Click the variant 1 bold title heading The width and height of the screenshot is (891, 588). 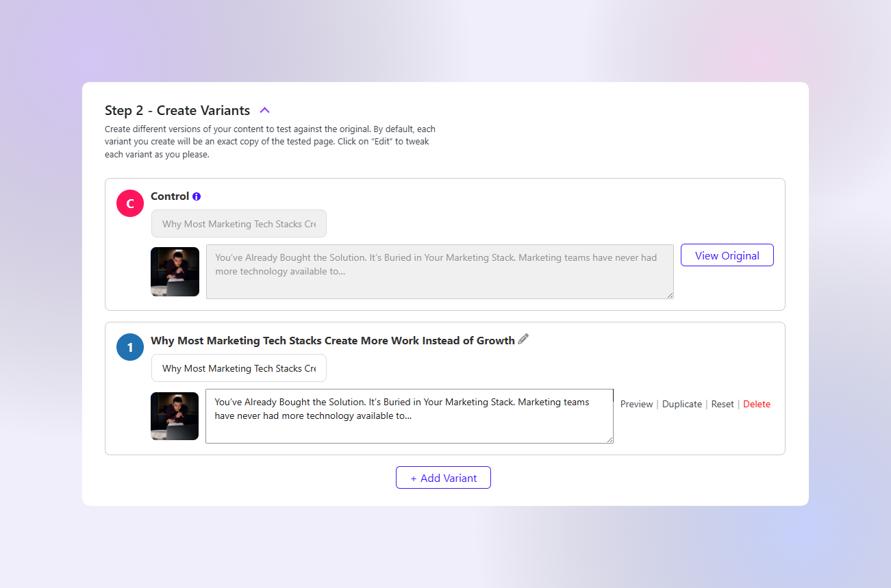tap(333, 340)
